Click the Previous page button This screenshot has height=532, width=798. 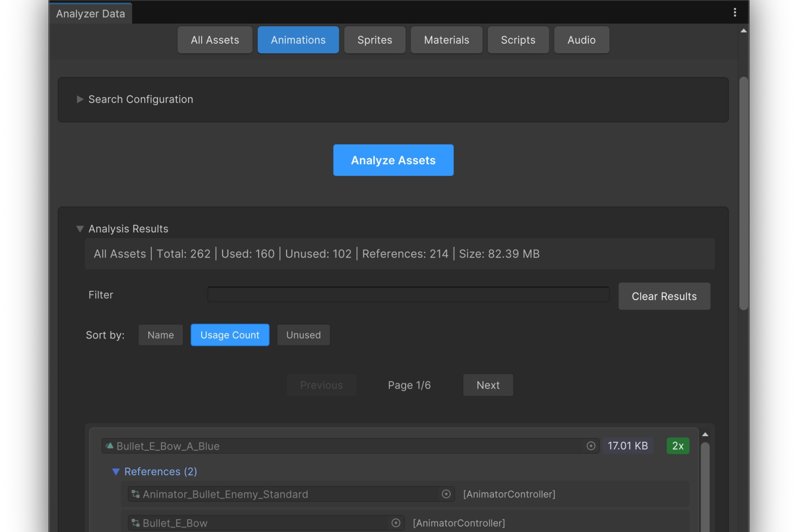(x=321, y=385)
